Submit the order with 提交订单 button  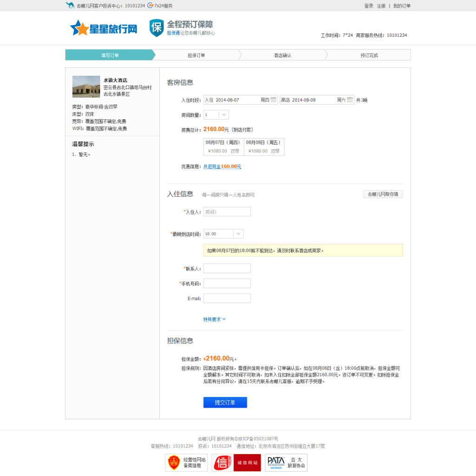coord(225,402)
